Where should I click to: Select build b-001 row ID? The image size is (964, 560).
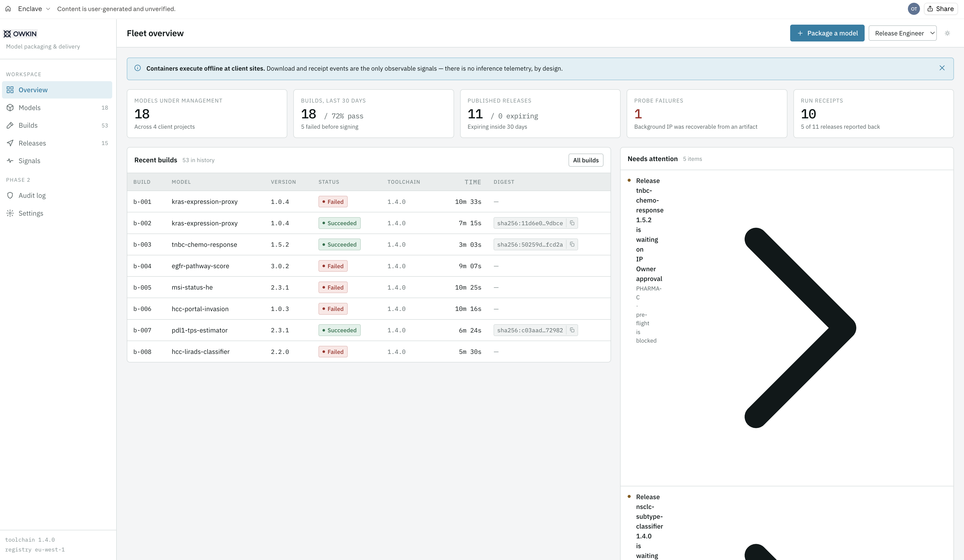point(142,202)
